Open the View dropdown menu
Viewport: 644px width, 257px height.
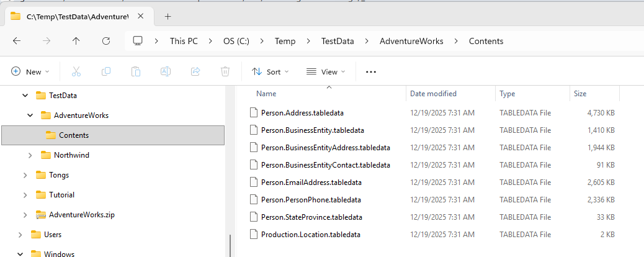(326, 71)
